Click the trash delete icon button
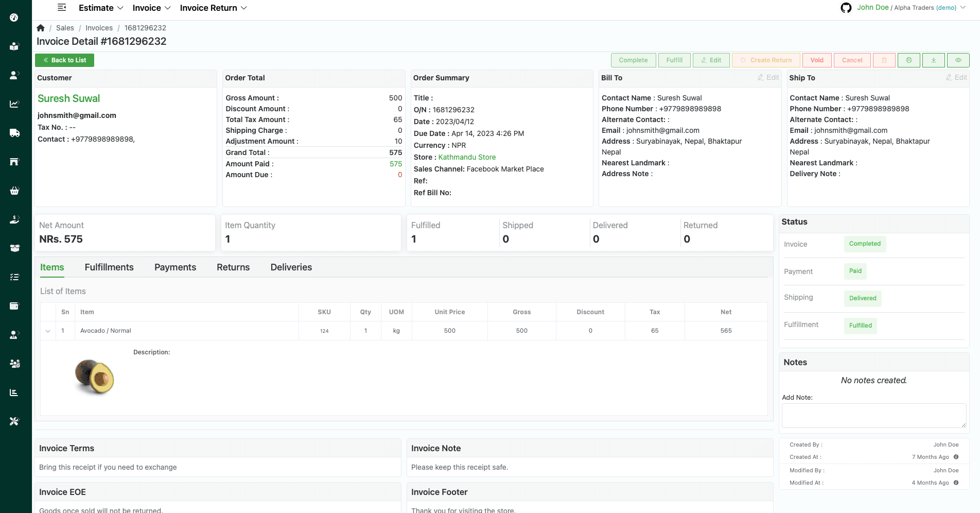The width and height of the screenshot is (980, 513). tap(884, 60)
